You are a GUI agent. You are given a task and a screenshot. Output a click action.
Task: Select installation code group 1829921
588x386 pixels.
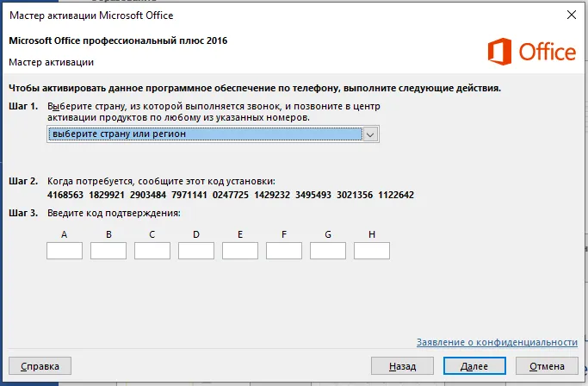pyautogui.click(x=107, y=195)
